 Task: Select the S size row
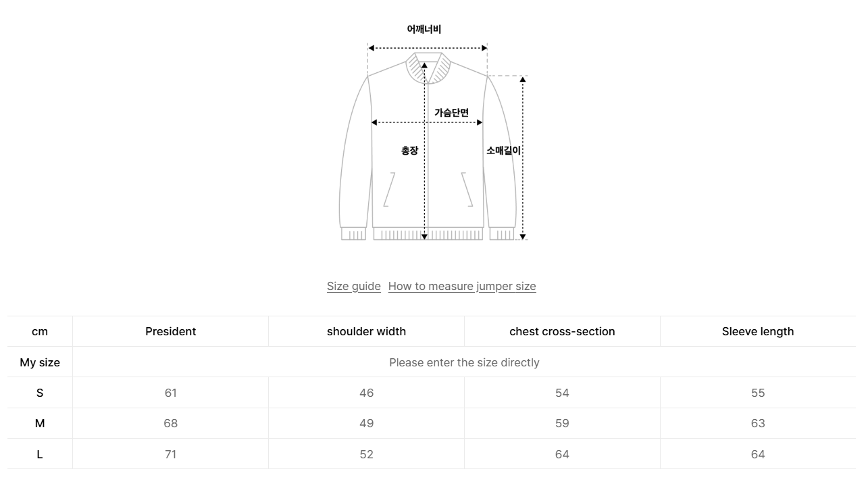pyautogui.click(x=40, y=393)
